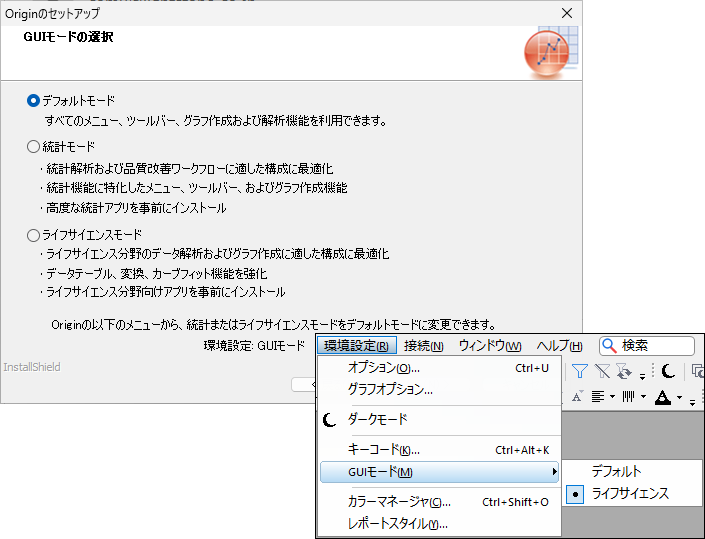Click the crescent icon beside ダークモード menu entry
Screen dimensions: 705x539
[330, 420]
